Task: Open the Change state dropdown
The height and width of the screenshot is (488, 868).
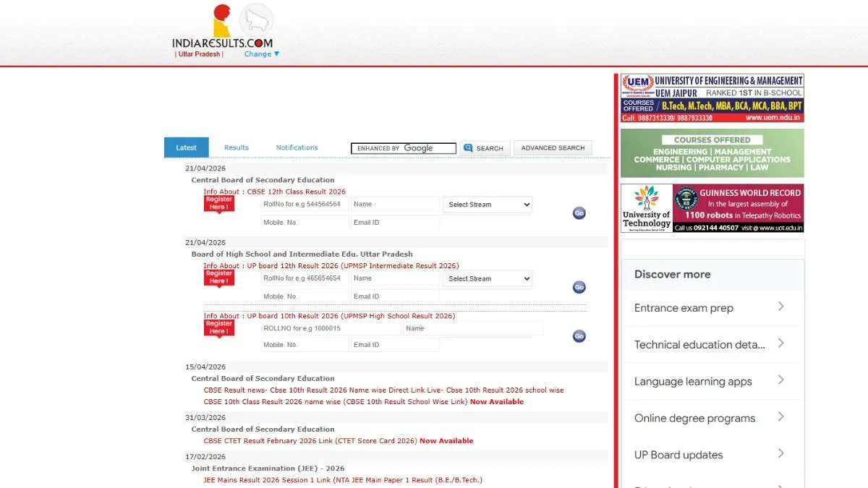Action: [261, 54]
